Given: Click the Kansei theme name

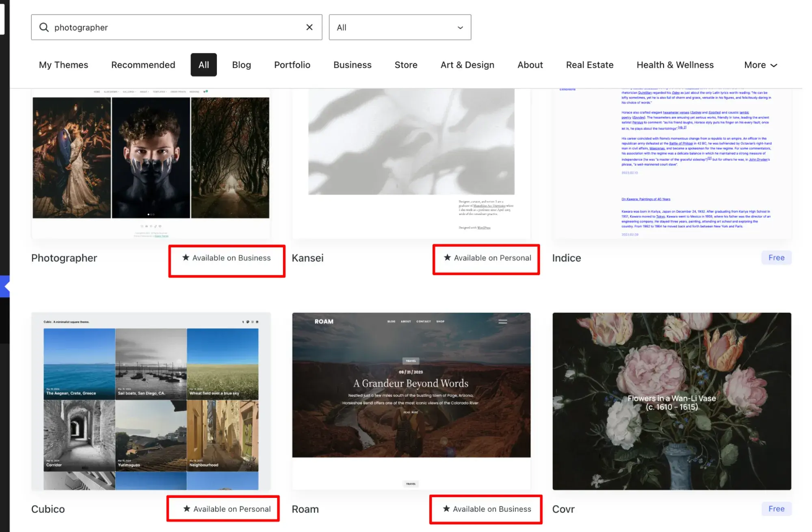Looking at the screenshot, I should click(x=307, y=257).
